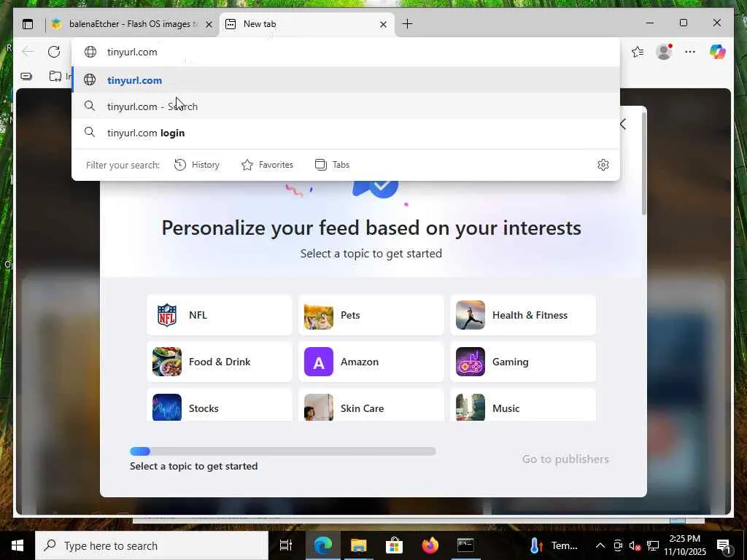Click the Go to publishers link
Image resolution: width=747 pixels, height=560 pixels.
coord(565,459)
